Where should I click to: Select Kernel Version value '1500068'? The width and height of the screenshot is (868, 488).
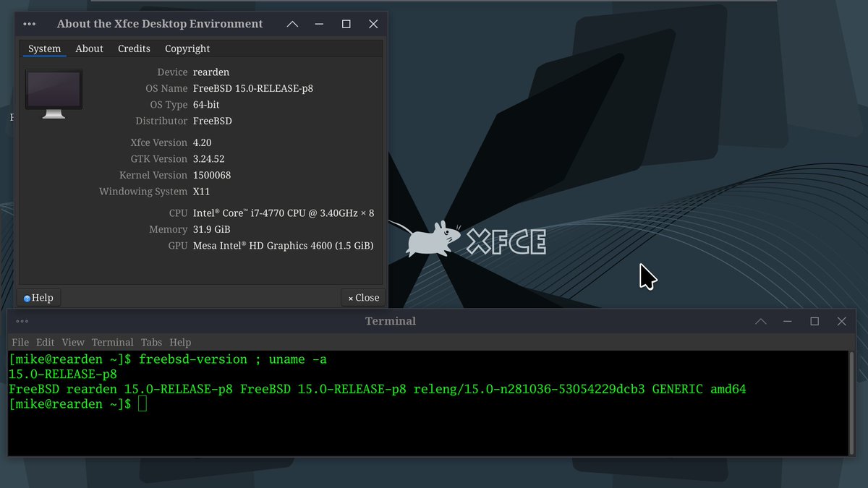pos(212,175)
